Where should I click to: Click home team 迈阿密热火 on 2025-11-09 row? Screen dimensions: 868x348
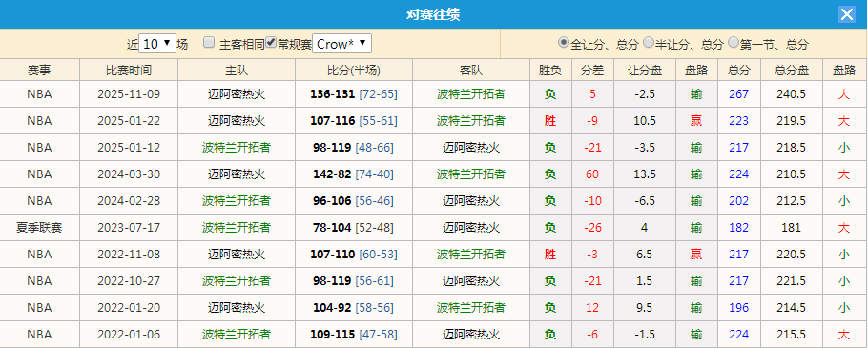pyautogui.click(x=237, y=94)
